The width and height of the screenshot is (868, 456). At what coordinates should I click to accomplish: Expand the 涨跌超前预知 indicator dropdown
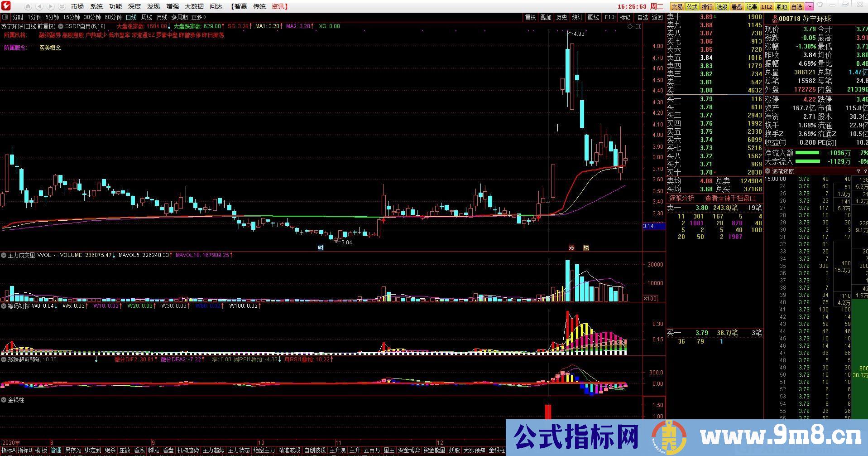pos(4,359)
